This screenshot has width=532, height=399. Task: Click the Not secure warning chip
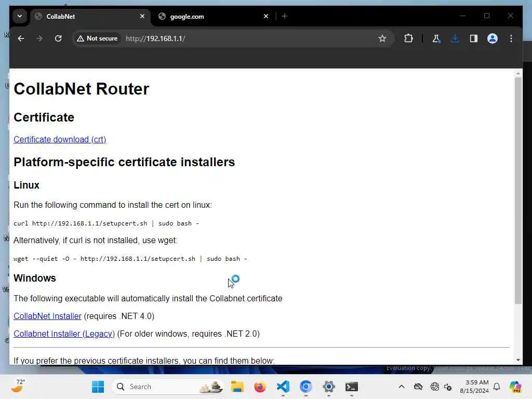(x=97, y=38)
